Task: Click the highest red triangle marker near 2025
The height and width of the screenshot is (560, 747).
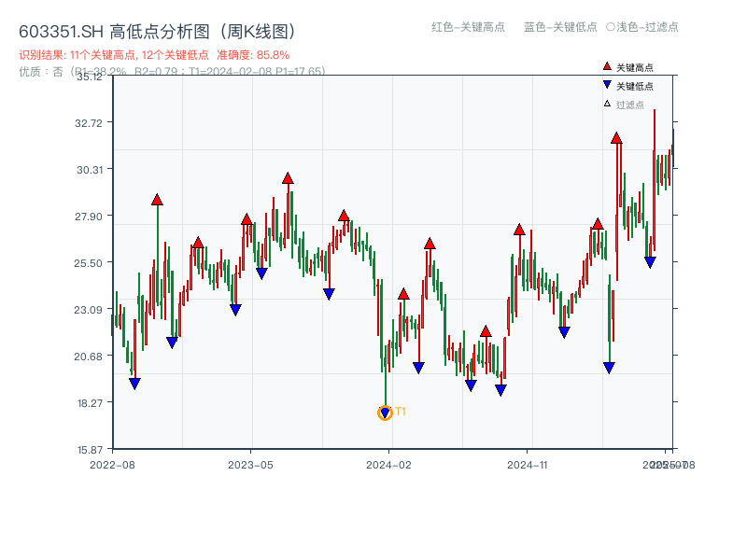Action: (x=618, y=137)
